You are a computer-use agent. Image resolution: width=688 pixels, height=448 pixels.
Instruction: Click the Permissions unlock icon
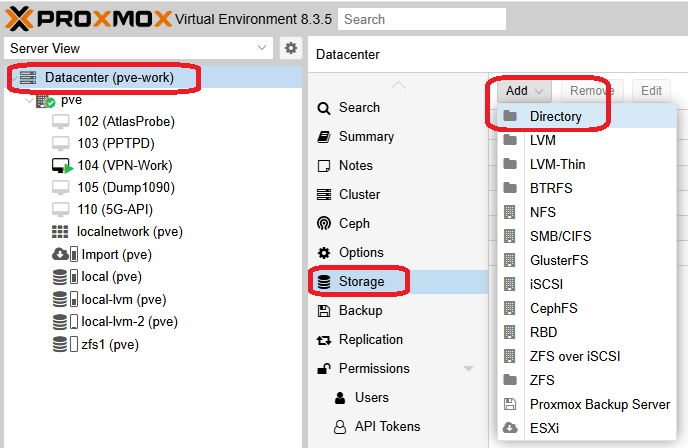pos(324,369)
